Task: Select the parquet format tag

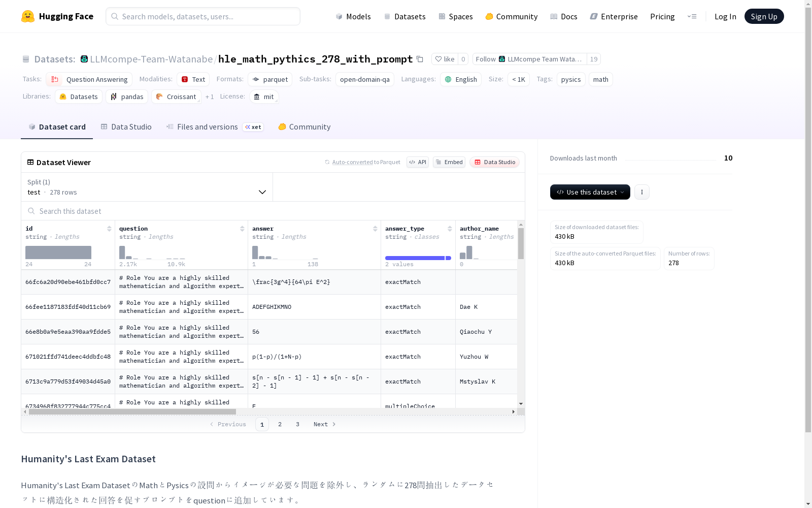Action: [x=270, y=79]
